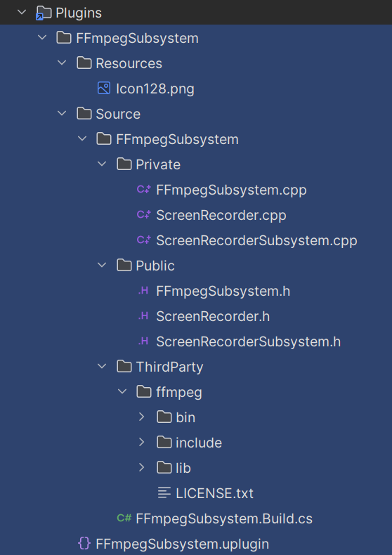Click the C++ icon of ScreenRecorder.cpp
392x555 pixels.
click(144, 214)
